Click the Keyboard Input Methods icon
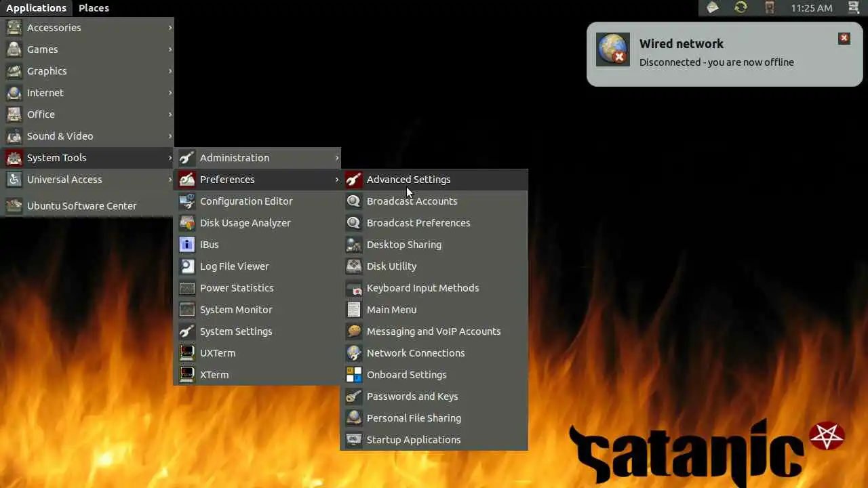This screenshot has width=868, height=488. pyautogui.click(x=354, y=288)
